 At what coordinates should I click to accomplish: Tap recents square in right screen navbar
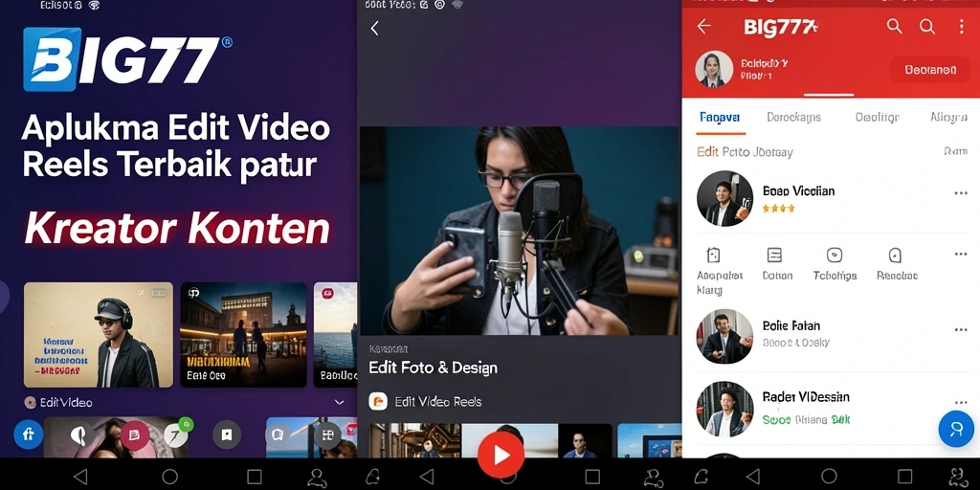coord(905,477)
